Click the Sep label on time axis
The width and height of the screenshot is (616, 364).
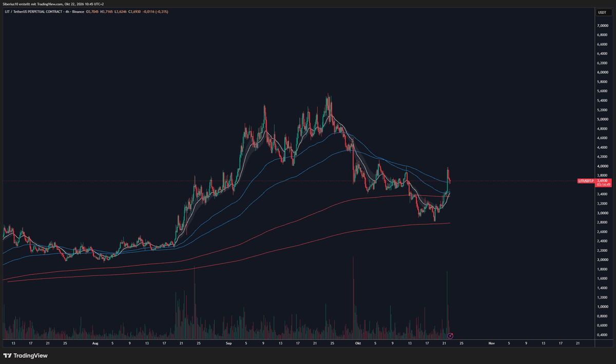(228, 342)
